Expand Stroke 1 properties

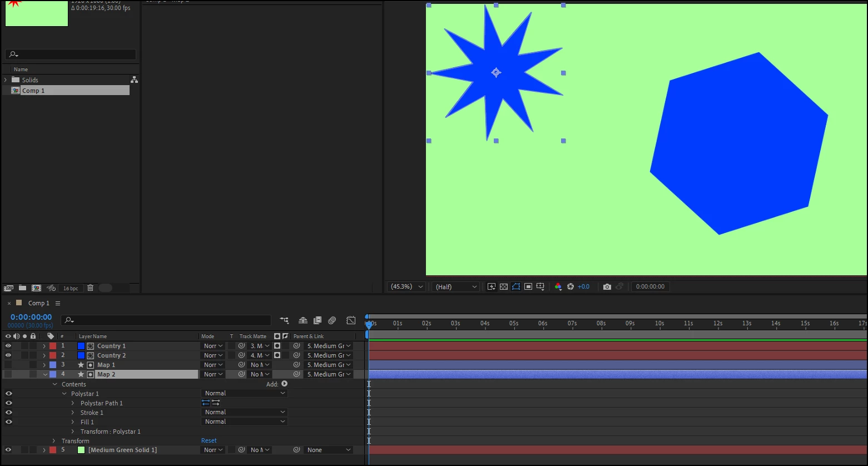73,413
